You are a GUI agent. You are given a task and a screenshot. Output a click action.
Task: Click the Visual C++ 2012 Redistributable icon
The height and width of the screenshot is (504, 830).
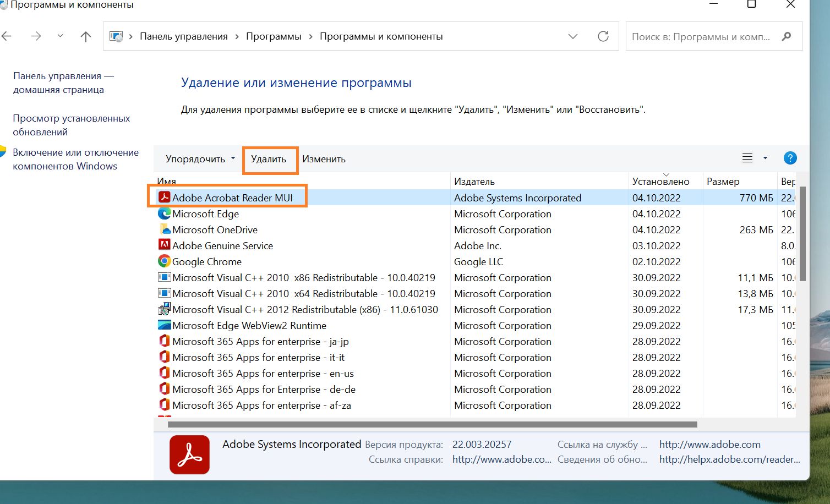tap(164, 309)
